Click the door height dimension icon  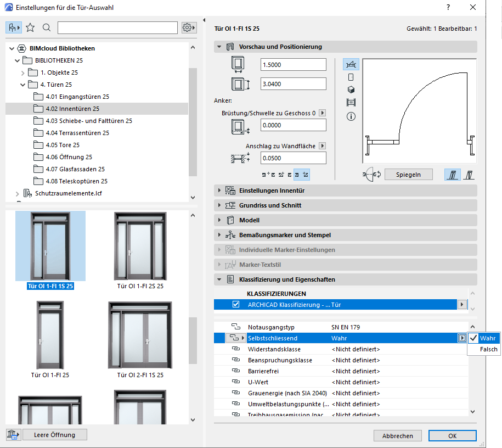(x=240, y=84)
